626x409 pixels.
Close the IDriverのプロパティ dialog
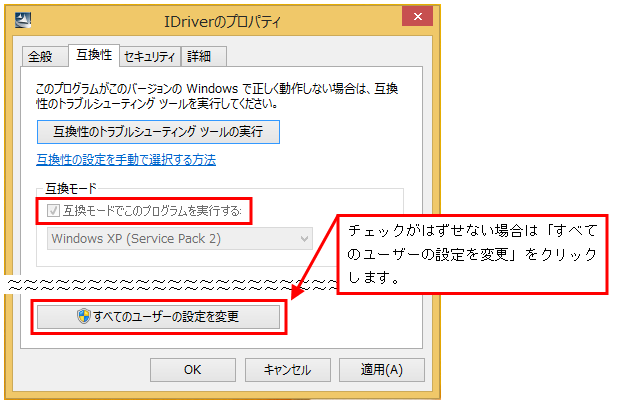(417, 16)
